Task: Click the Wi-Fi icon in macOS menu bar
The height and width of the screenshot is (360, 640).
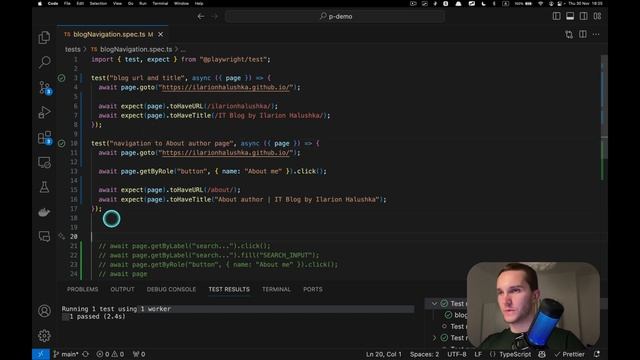Action: [540, 3]
